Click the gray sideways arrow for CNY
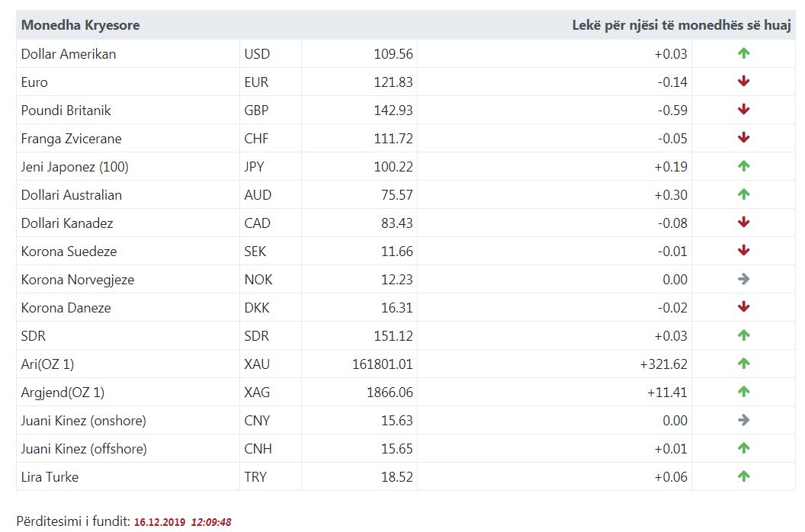The width and height of the screenshot is (805, 532). point(743,421)
